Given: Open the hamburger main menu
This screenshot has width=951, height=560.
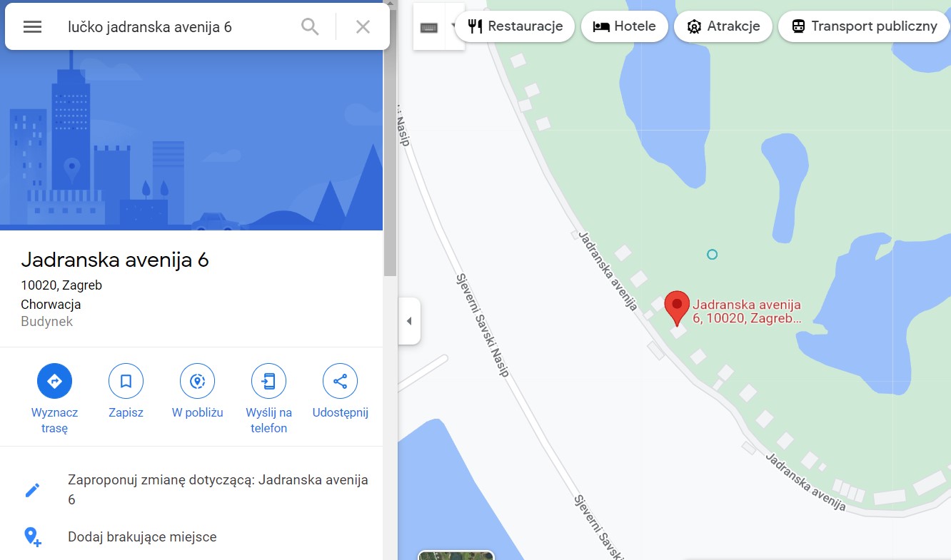Looking at the screenshot, I should [x=33, y=27].
